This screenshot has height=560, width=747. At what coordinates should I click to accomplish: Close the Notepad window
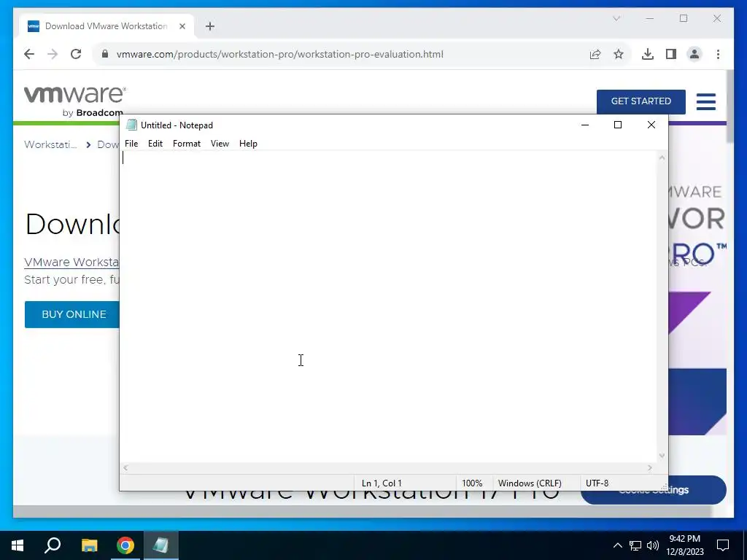[x=651, y=125]
